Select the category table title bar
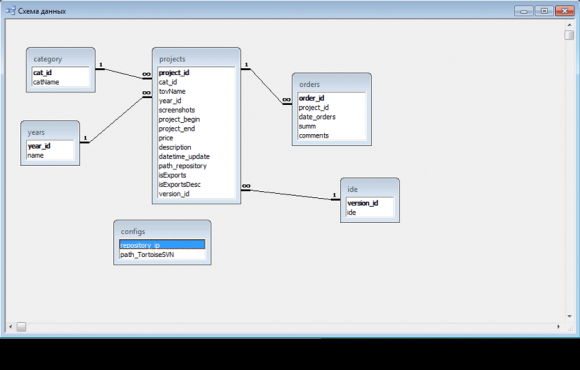580x370 pixels. [61, 59]
